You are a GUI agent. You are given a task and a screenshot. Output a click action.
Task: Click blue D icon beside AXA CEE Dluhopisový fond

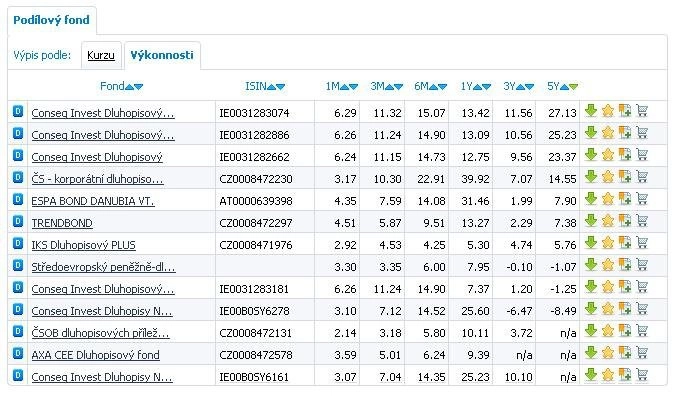(18, 353)
